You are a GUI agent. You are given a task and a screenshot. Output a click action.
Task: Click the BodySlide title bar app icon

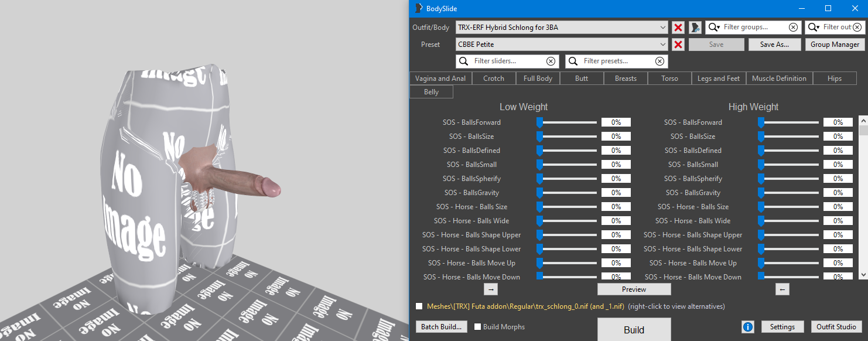tap(418, 8)
